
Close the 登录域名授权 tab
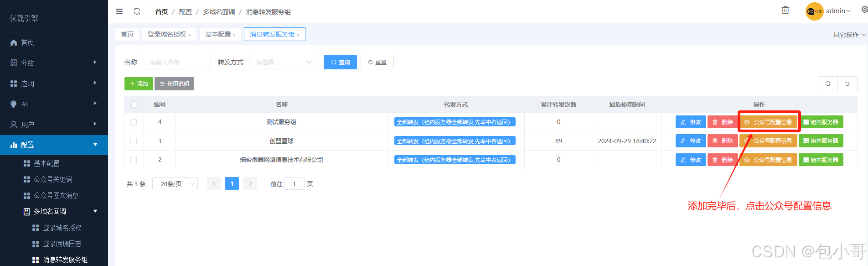pyautogui.click(x=190, y=35)
